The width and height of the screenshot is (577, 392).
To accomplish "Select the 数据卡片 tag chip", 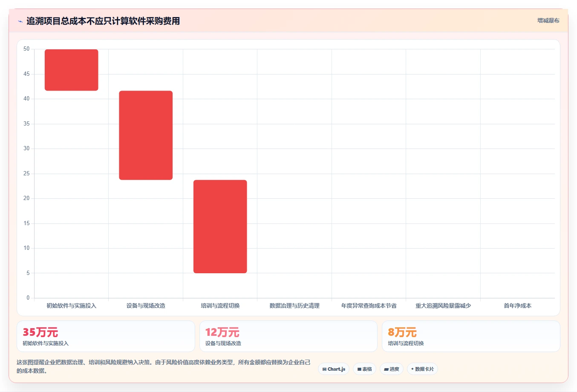I will coord(422,369).
